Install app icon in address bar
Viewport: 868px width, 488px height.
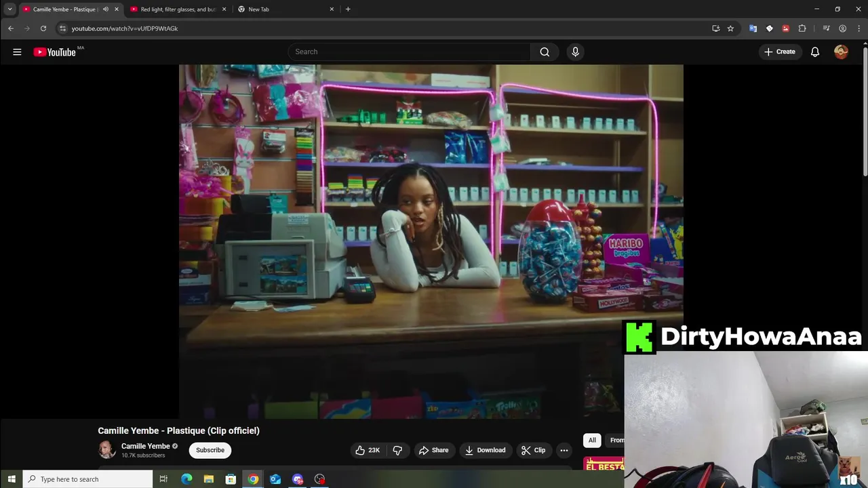pyautogui.click(x=715, y=28)
